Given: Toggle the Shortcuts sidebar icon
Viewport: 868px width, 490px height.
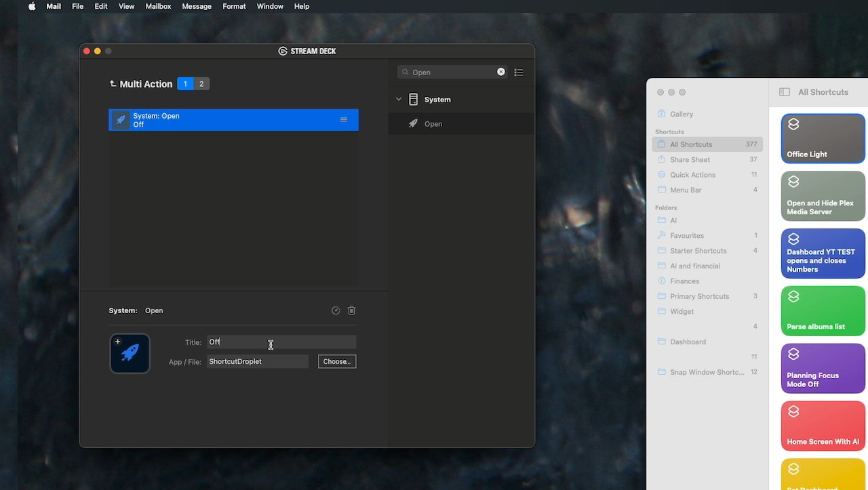Looking at the screenshot, I should [x=785, y=92].
